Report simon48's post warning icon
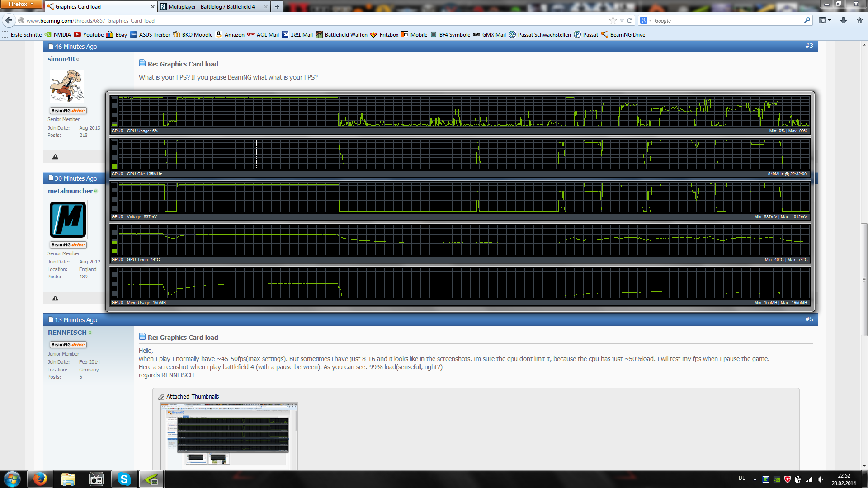Screen dimensions: 868x488 (x=55, y=157)
